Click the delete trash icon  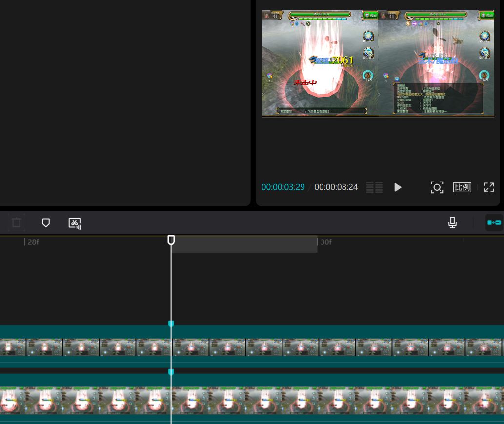point(17,222)
